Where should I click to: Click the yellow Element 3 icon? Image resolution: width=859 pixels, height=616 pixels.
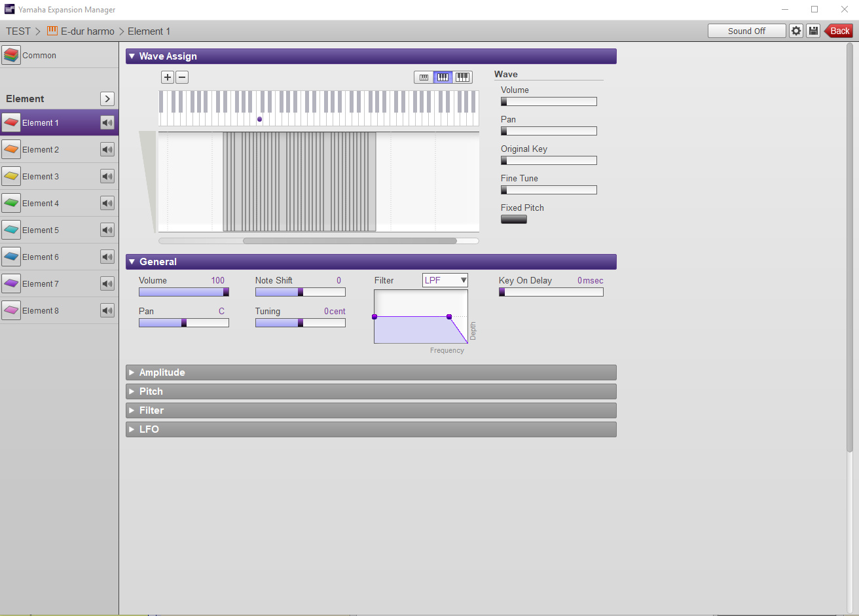(x=11, y=176)
